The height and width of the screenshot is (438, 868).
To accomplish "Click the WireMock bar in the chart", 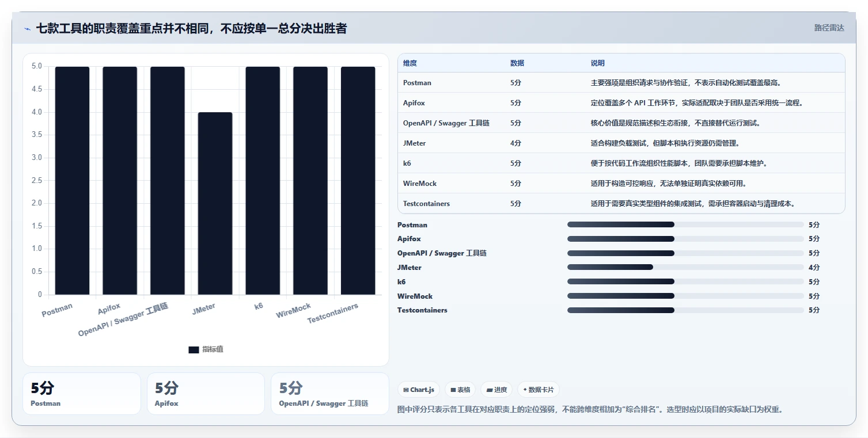I will [310, 181].
